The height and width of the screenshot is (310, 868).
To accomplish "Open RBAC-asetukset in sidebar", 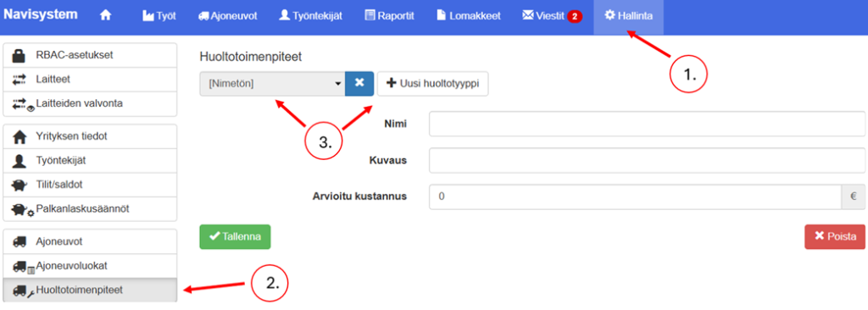I will [x=90, y=55].
